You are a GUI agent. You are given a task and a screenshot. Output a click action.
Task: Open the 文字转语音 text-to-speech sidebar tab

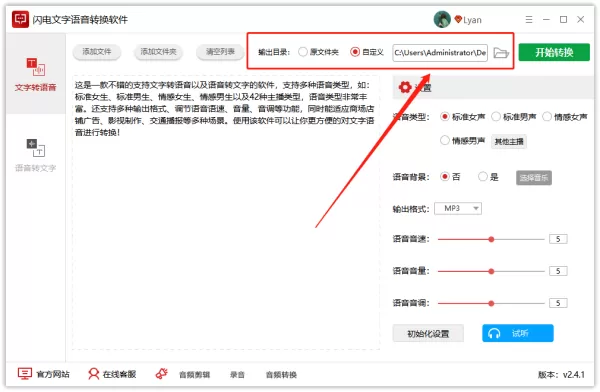pyautogui.click(x=36, y=74)
